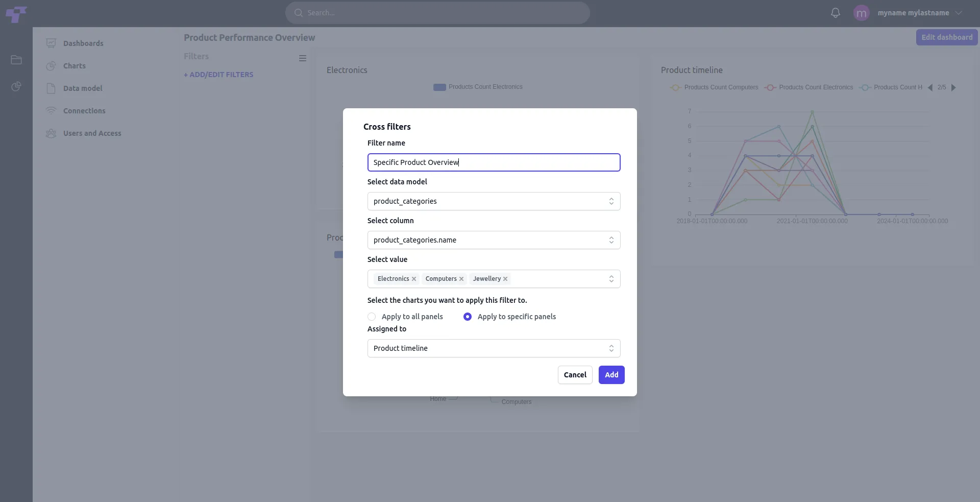Click the Add button
This screenshot has width=980, height=502.
[611, 375]
